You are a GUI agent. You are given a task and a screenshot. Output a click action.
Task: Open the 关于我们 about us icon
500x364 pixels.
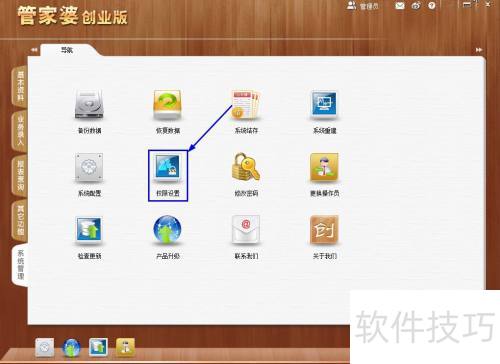[324, 230]
